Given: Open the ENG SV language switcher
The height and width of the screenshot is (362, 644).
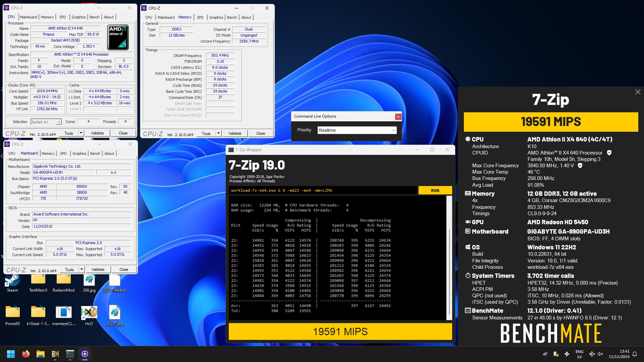Looking at the screenshot, I should tap(579, 354).
